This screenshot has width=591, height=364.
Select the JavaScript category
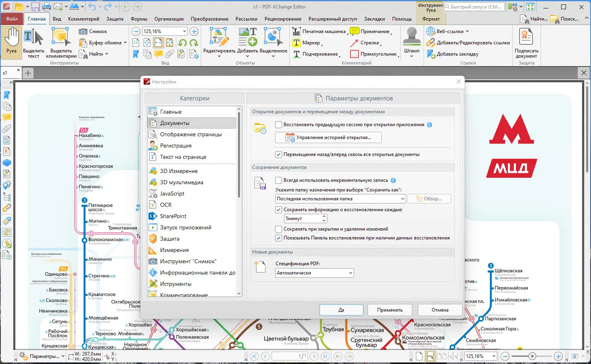click(x=192, y=193)
